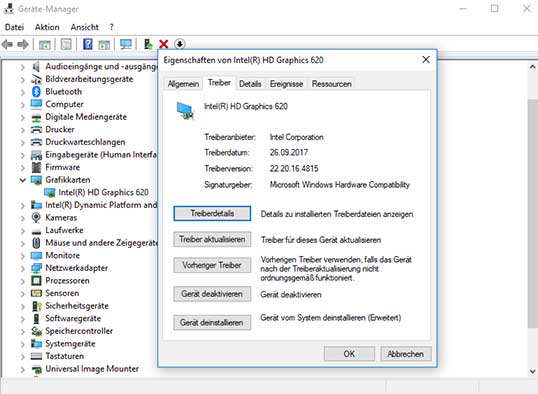Open the Datei menu
This screenshot has width=538, height=394.
pyautogui.click(x=14, y=27)
